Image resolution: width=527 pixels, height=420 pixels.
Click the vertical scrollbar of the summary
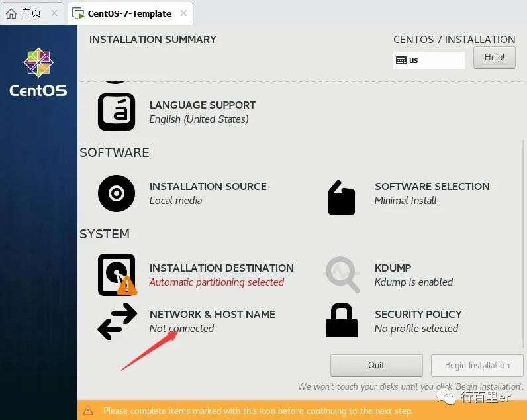(x=523, y=244)
